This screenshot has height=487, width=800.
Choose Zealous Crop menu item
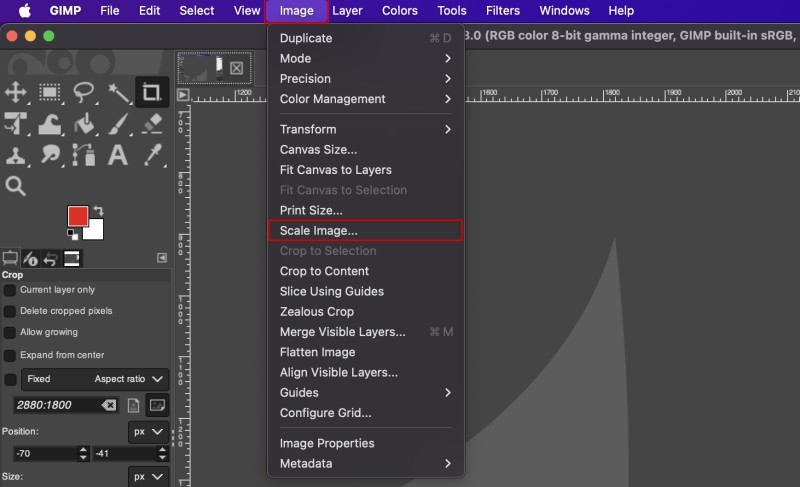pos(365,312)
